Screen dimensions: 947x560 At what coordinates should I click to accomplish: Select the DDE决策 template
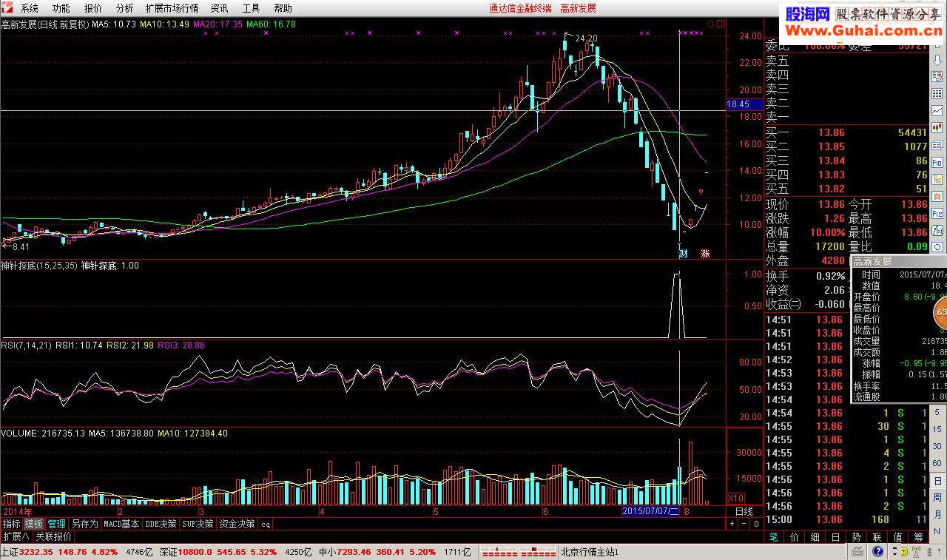[161, 524]
